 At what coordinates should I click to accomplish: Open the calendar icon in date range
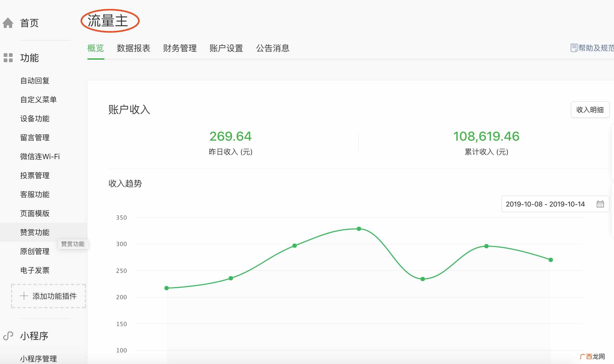[600, 204]
